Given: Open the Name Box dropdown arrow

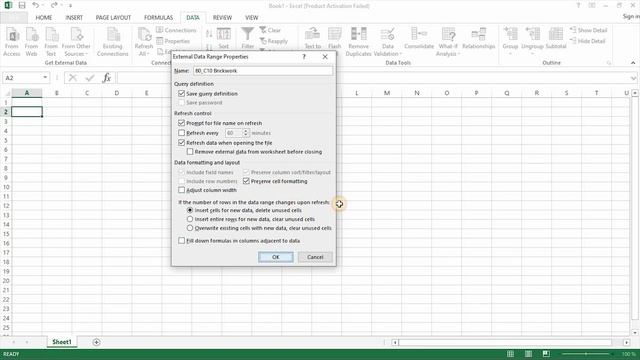Looking at the screenshot, I should 45,78.
